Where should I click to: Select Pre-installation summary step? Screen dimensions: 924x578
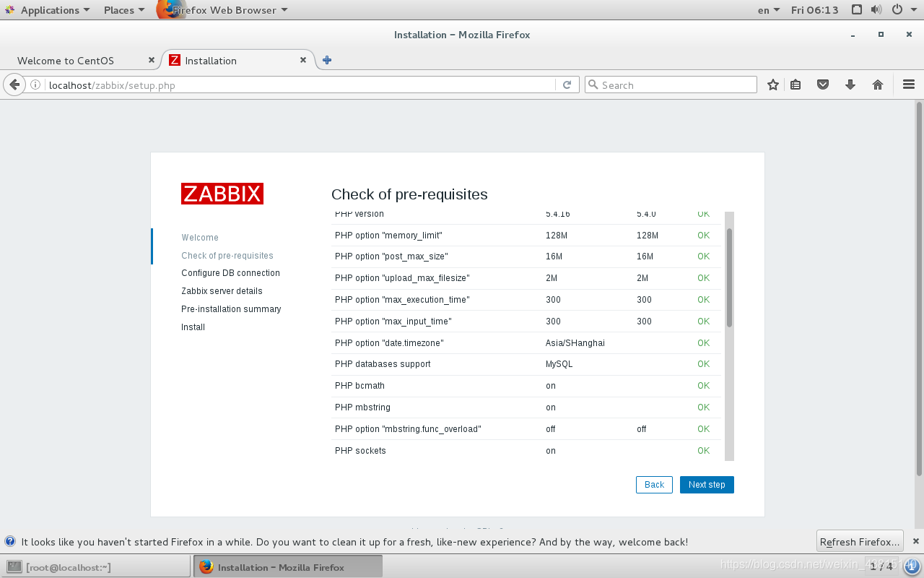point(231,309)
